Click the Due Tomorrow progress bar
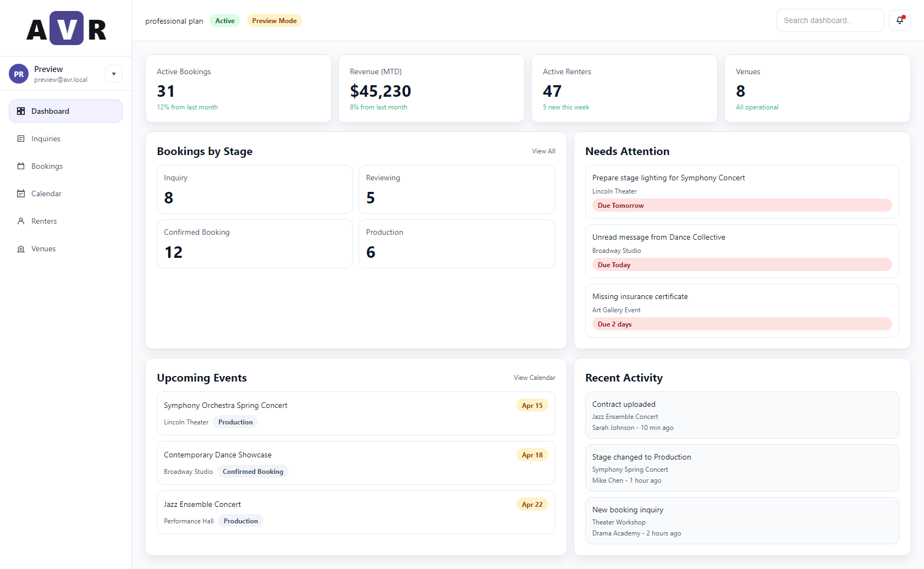The image size is (924, 569). pyautogui.click(x=741, y=205)
